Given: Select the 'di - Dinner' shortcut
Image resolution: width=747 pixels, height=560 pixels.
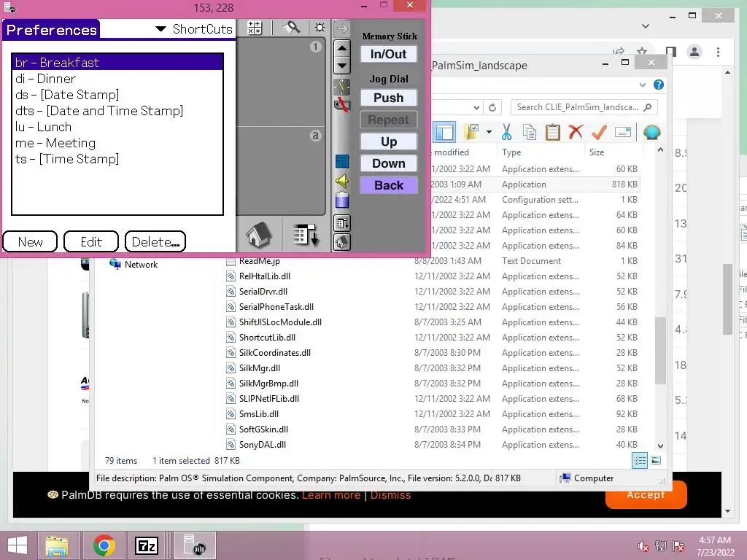Looking at the screenshot, I should [117, 79].
